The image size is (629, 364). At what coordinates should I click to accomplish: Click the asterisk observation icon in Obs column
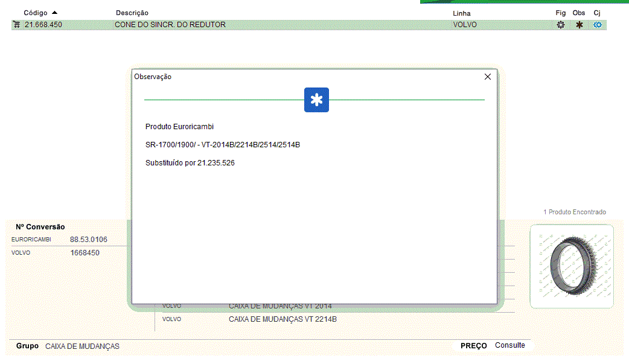pyautogui.click(x=579, y=25)
